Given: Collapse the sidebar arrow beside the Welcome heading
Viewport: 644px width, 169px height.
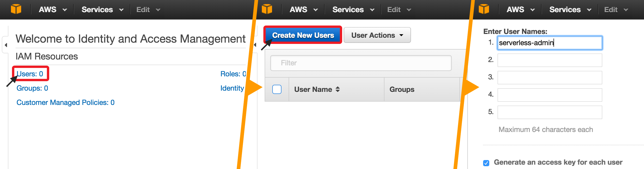Looking at the screenshot, I should [x=6, y=45].
